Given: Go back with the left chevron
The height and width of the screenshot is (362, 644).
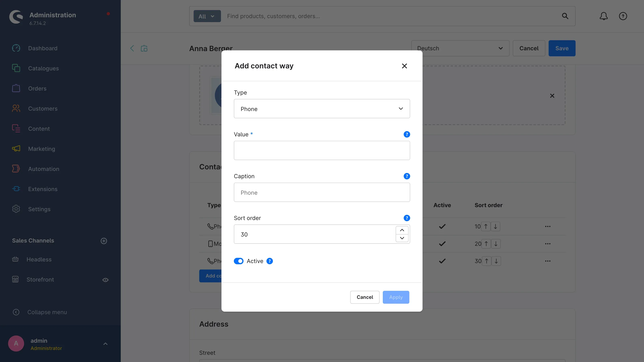Looking at the screenshot, I should click(x=132, y=48).
